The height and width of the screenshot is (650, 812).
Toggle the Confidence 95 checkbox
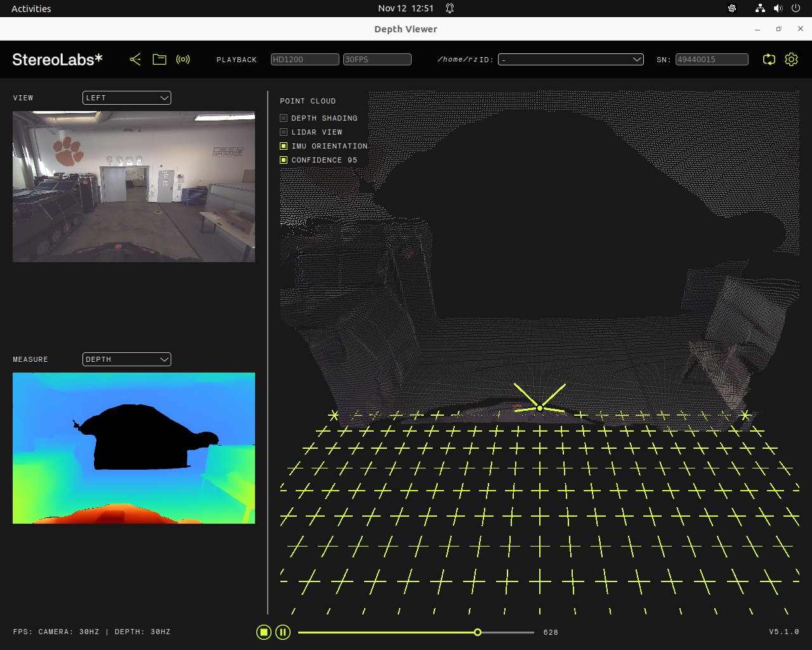(284, 160)
